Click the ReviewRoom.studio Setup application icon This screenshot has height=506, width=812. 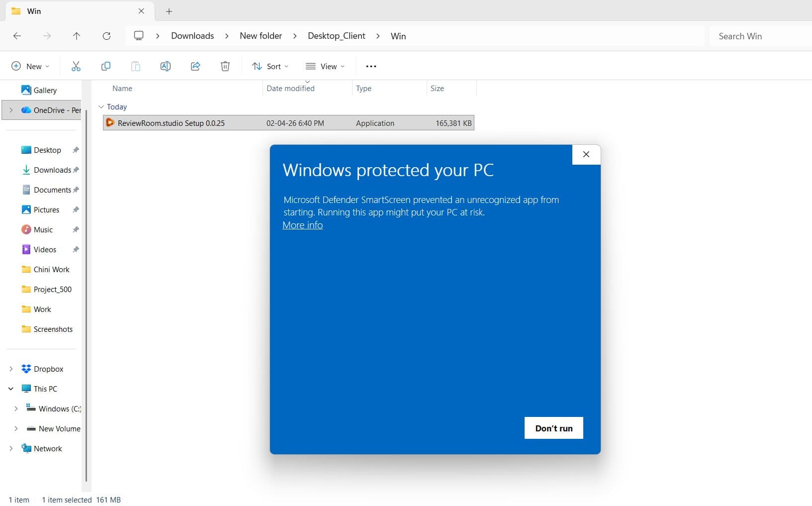click(x=110, y=122)
